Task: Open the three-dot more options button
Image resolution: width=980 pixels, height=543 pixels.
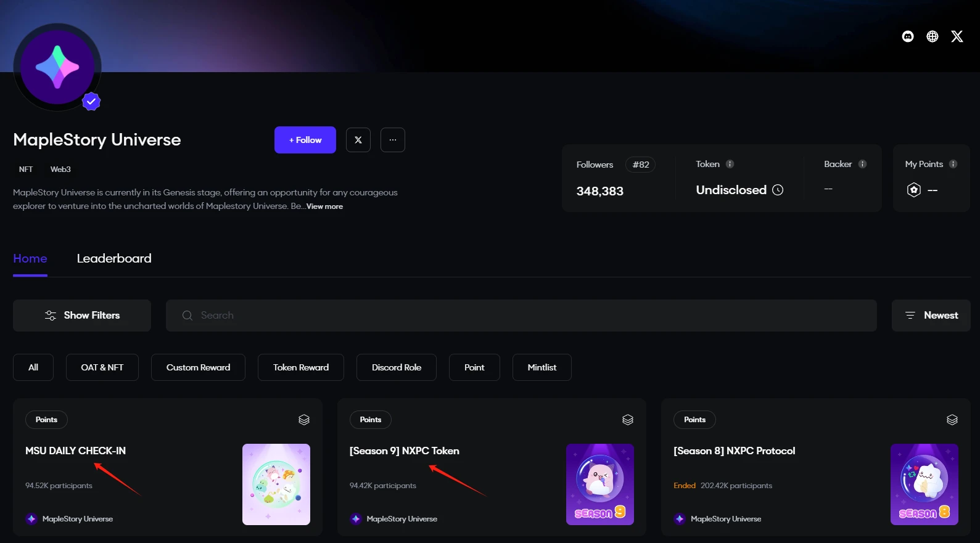Action: [x=393, y=140]
